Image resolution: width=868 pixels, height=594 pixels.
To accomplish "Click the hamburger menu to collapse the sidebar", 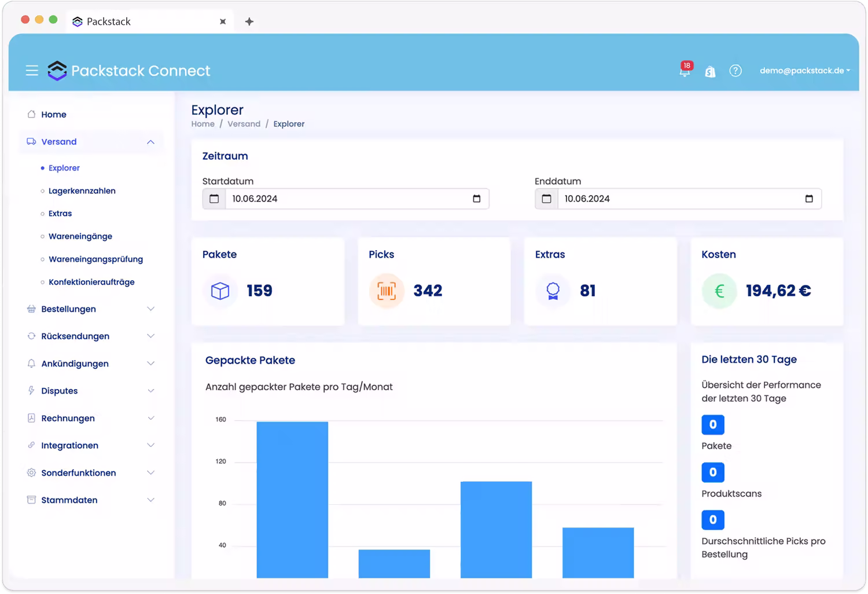I will (x=32, y=70).
